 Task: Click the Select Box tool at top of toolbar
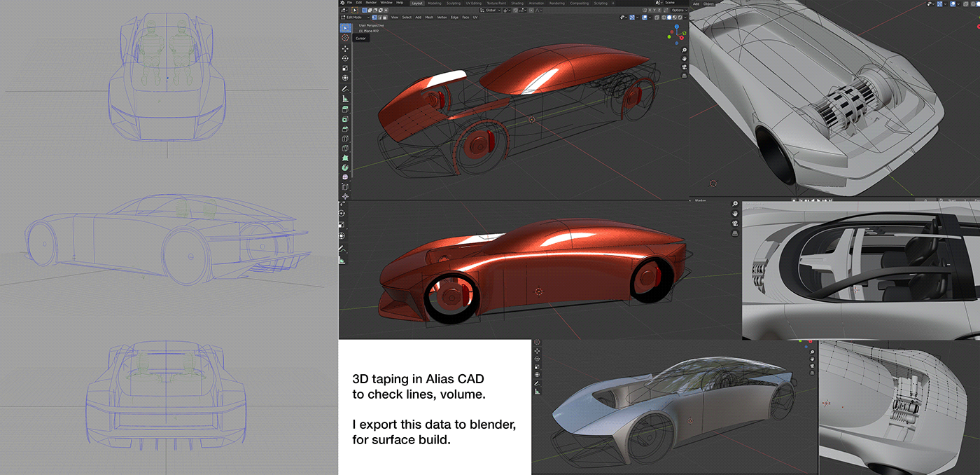coord(345,28)
